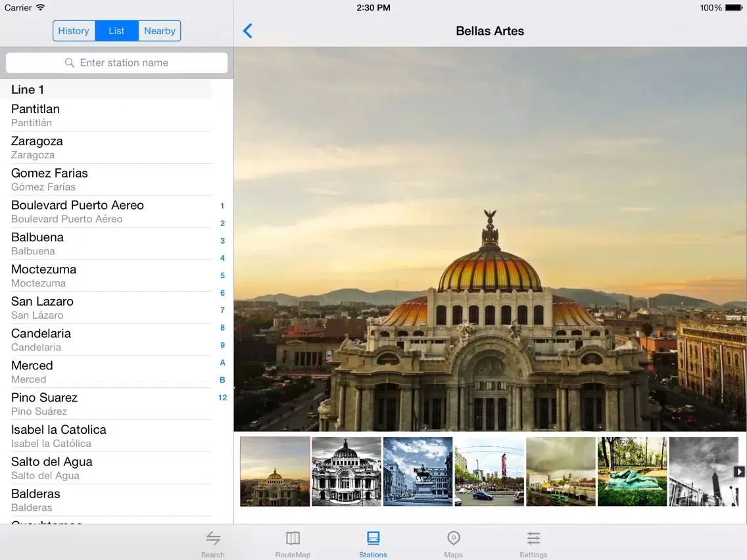Jump to line 4 in index
747x560 pixels.
pyautogui.click(x=222, y=258)
